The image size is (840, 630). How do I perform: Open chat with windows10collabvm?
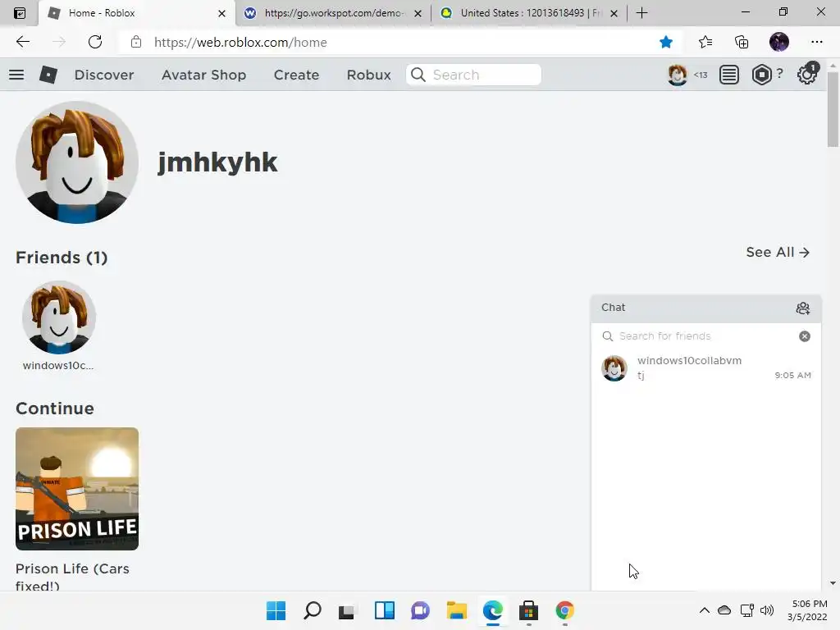[x=706, y=368]
